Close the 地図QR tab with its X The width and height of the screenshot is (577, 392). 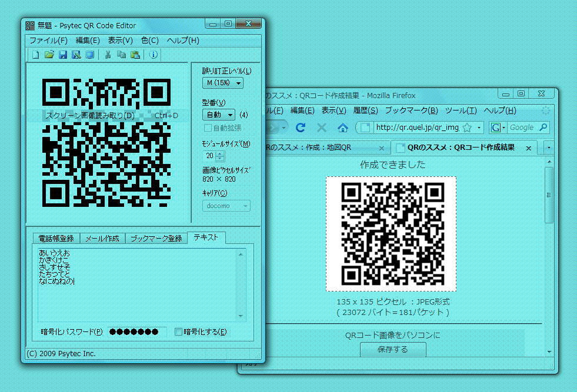pyautogui.click(x=382, y=148)
